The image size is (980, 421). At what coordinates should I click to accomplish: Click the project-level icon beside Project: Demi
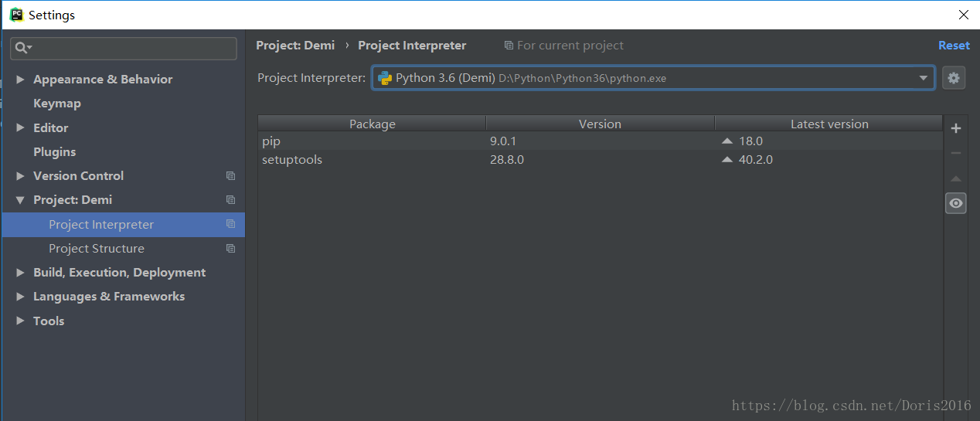coord(230,200)
